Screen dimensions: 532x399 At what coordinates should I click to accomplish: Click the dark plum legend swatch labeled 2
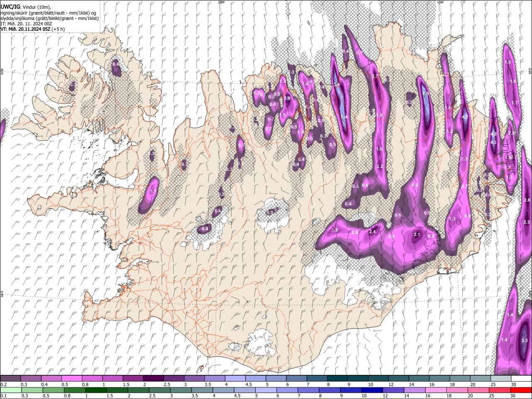(153, 379)
